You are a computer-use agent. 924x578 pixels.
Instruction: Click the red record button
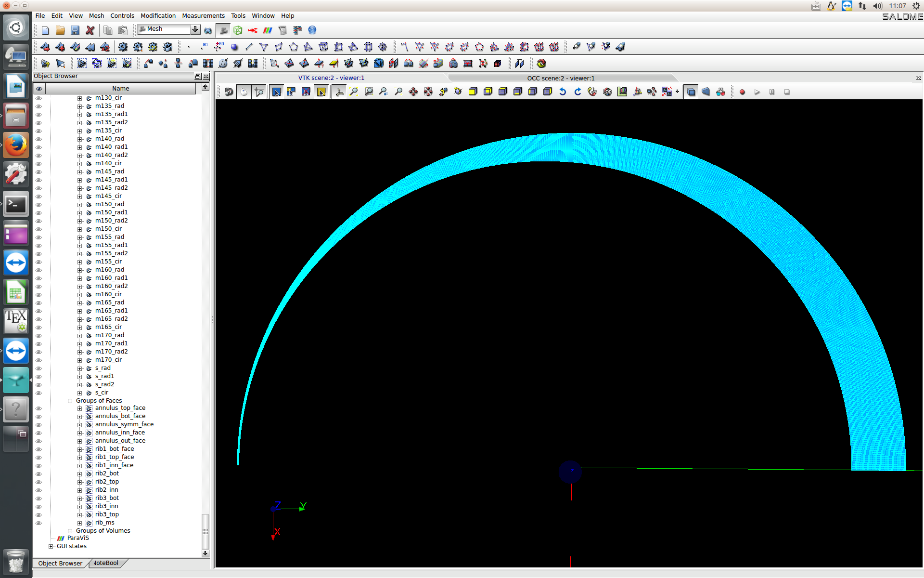(742, 92)
